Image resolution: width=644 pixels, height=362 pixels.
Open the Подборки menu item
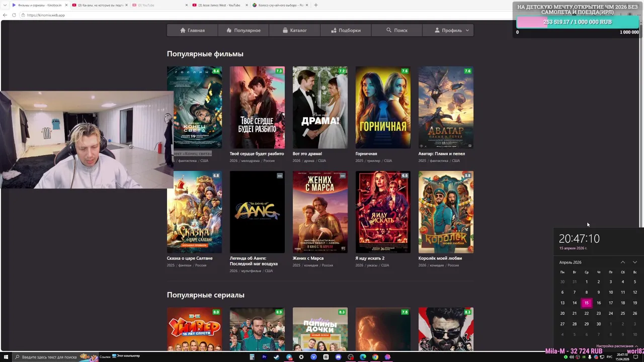click(346, 30)
